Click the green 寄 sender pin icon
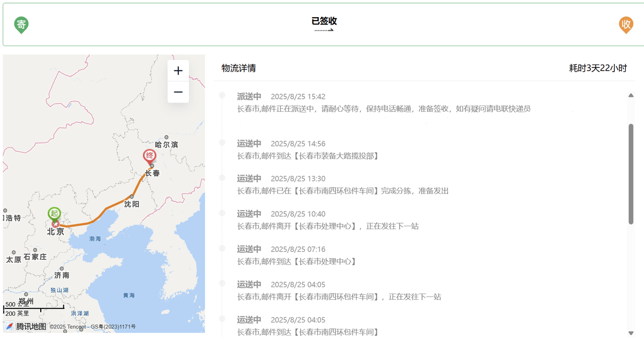The height and width of the screenshot is (340, 644). click(21, 25)
